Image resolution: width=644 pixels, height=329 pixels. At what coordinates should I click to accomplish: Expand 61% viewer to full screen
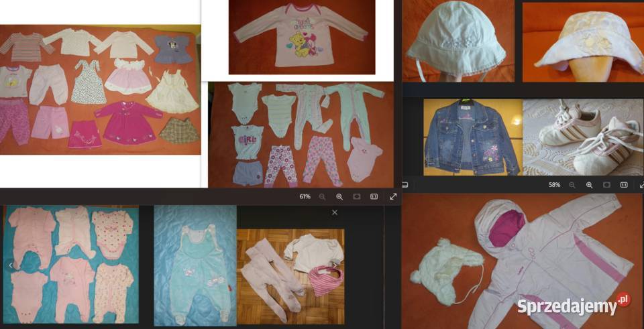pyautogui.click(x=393, y=196)
